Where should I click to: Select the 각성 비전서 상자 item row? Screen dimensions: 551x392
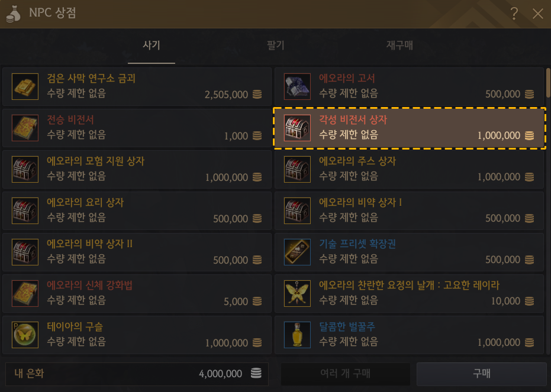(x=410, y=128)
